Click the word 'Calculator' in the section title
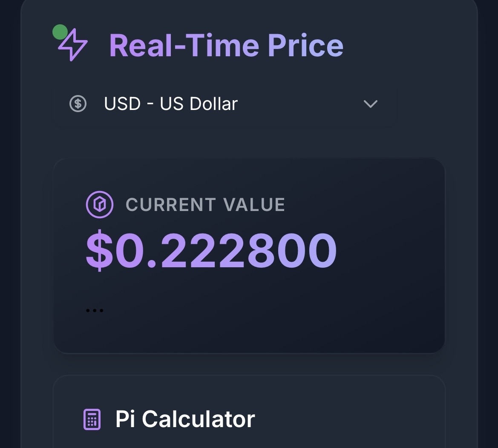This screenshot has height=448, width=498. [198, 419]
